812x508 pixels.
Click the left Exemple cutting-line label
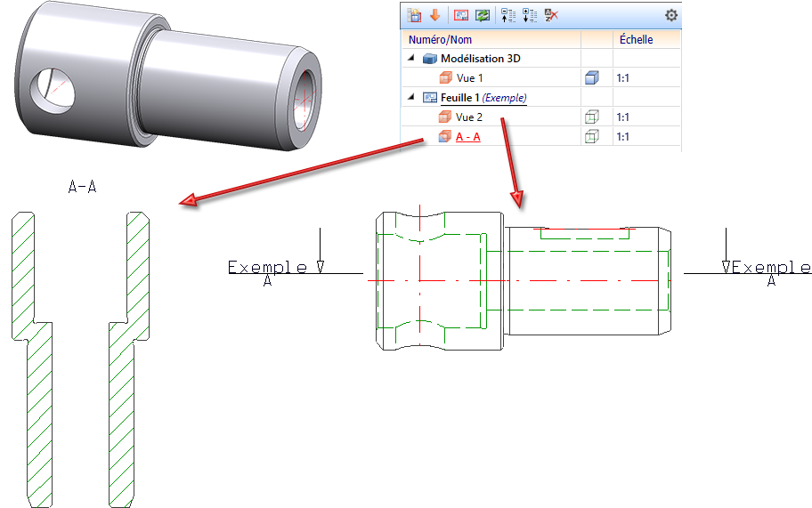(x=268, y=268)
